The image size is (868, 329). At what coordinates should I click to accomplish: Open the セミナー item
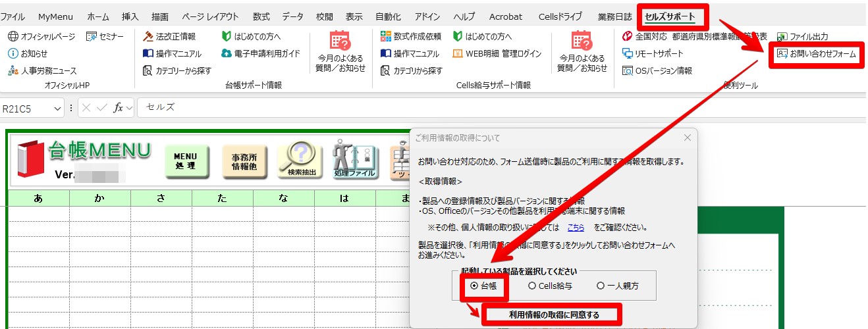105,36
